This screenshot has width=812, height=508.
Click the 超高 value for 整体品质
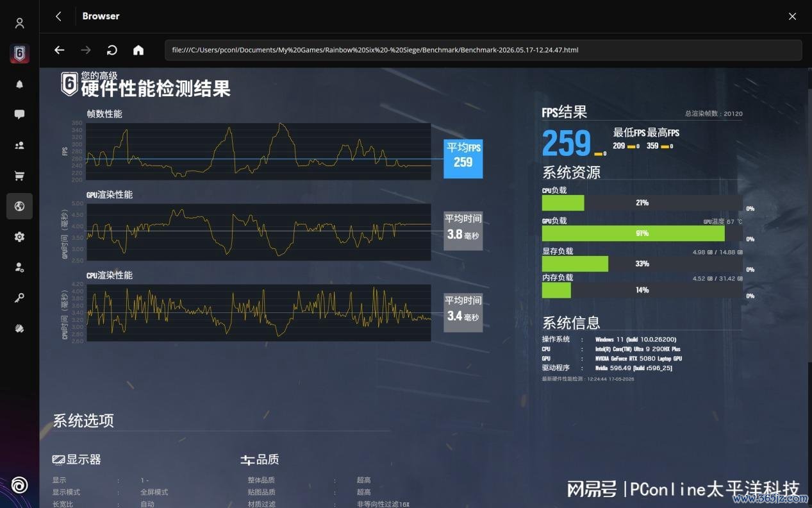pyautogui.click(x=363, y=480)
